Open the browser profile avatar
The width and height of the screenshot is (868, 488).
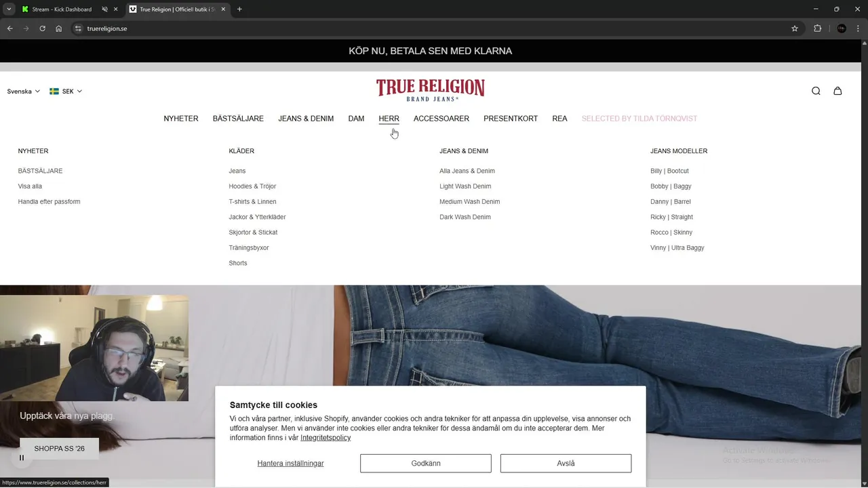point(842,28)
